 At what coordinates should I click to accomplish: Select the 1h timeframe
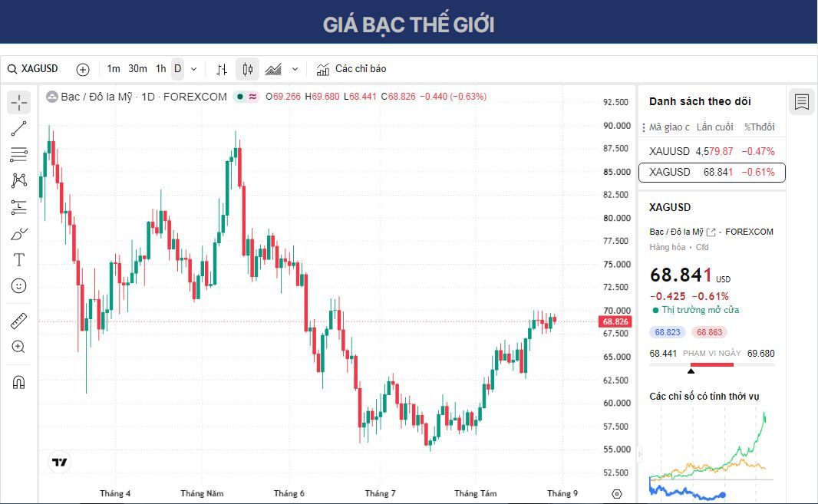[x=160, y=69]
